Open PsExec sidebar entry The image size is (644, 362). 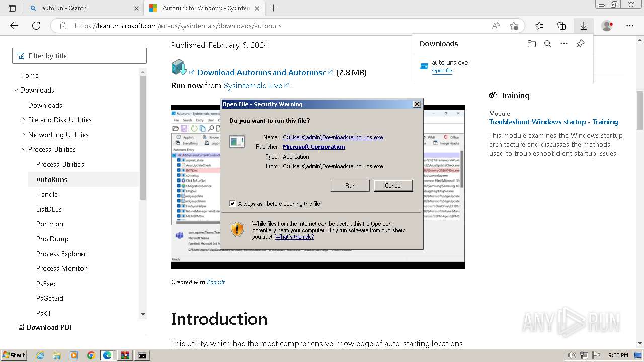pyautogui.click(x=46, y=284)
